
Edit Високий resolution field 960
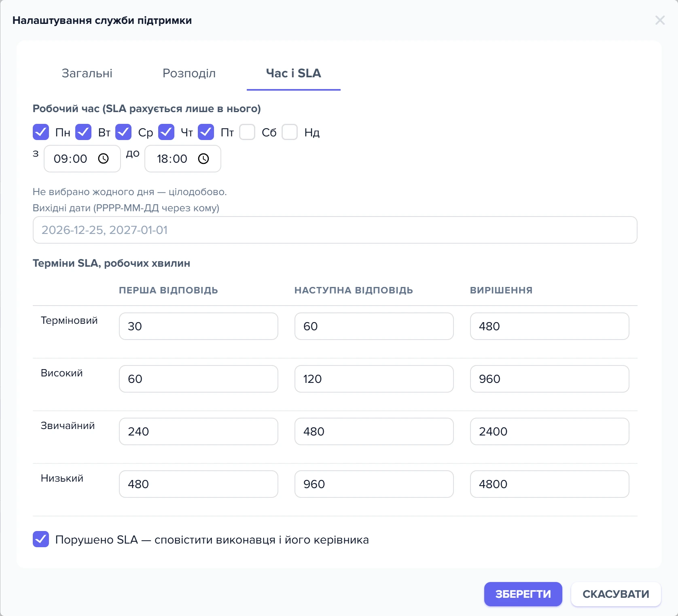pos(550,379)
